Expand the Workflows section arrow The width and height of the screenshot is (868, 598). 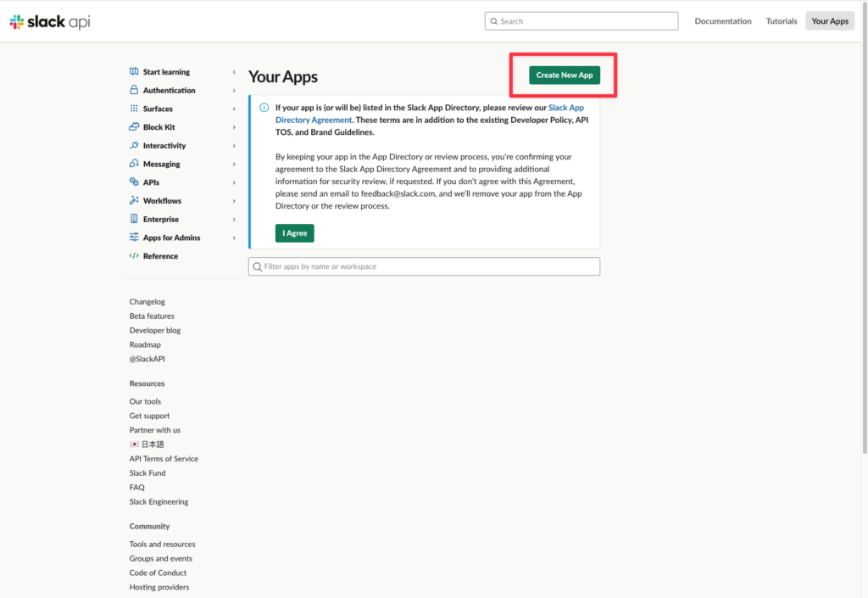click(x=234, y=201)
